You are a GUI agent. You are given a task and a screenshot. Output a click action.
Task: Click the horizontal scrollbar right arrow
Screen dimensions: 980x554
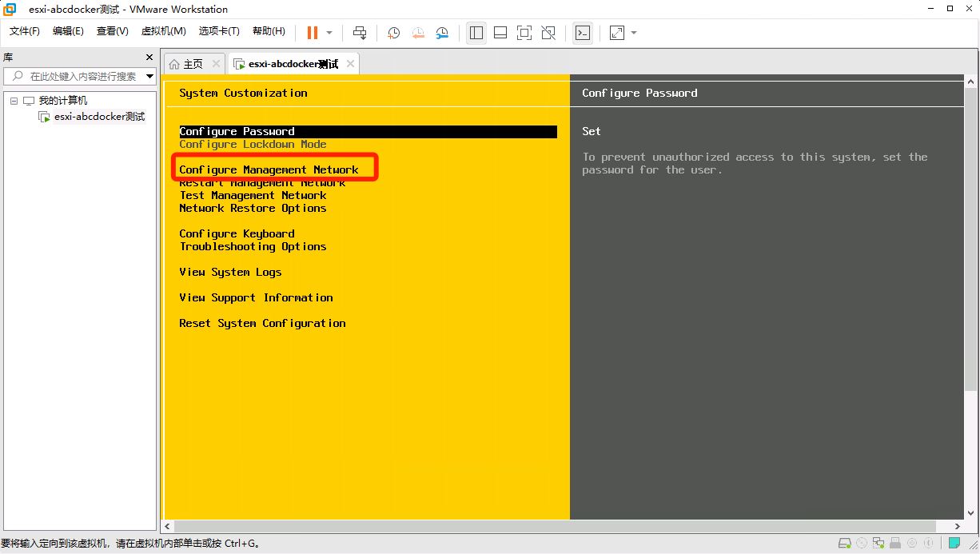(x=958, y=526)
